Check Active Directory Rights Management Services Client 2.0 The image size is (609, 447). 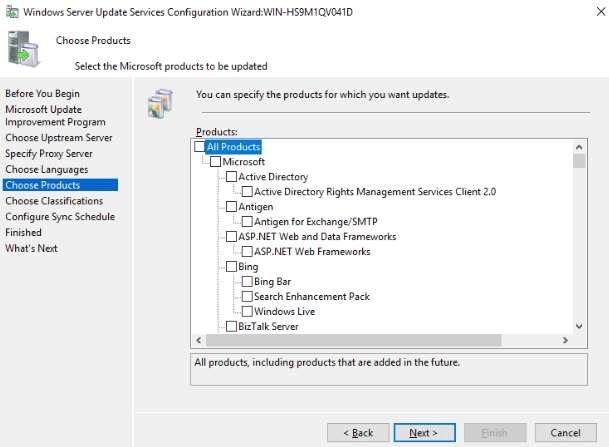click(x=247, y=191)
